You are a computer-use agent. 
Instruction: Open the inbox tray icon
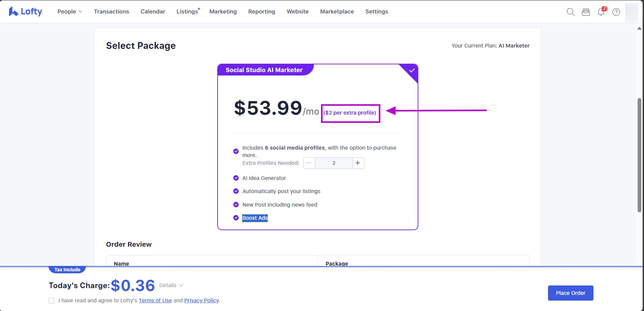click(x=586, y=12)
